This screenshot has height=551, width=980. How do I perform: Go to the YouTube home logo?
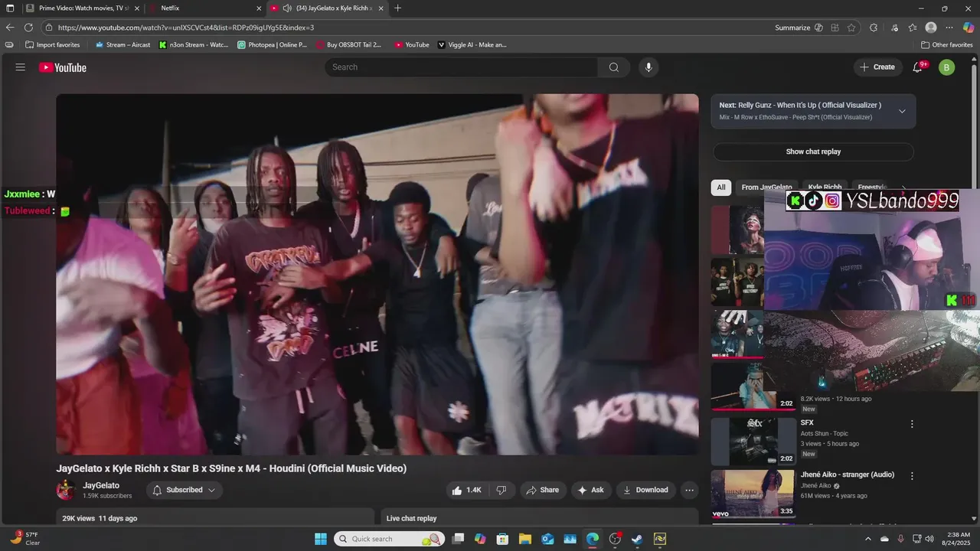point(63,67)
